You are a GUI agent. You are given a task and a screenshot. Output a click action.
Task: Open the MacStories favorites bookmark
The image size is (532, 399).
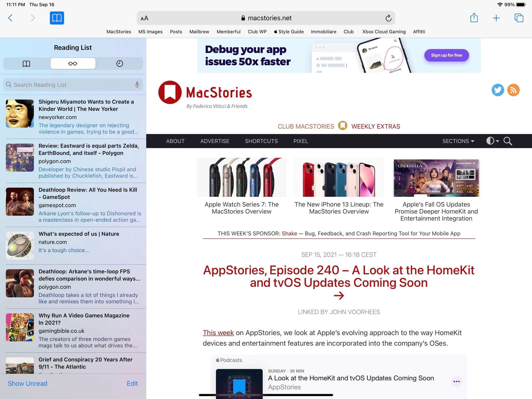(x=119, y=32)
